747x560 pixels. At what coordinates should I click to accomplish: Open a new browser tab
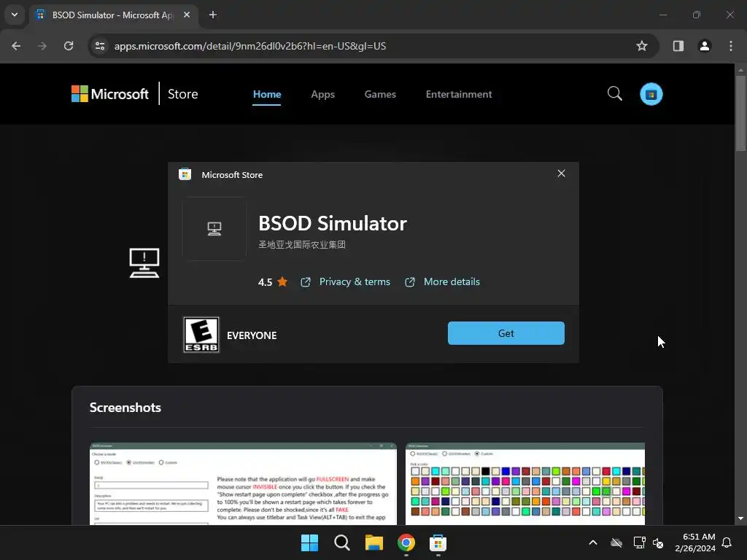tap(213, 15)
